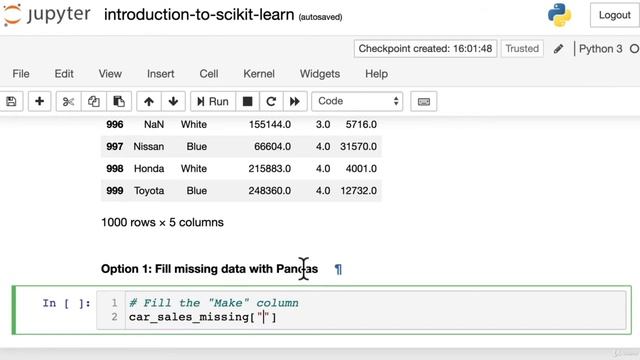Restart kernel and run all fast-forward icon
Screen dimensions: 640x360
pyautogui.click(x=295, y=101)
